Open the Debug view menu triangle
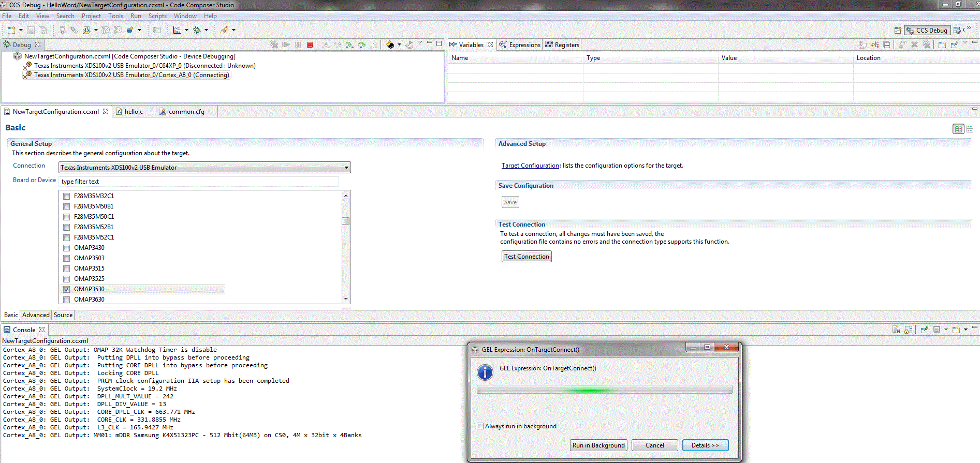The width and height of the screenshot is (980, 463). (x=420, y=43)
